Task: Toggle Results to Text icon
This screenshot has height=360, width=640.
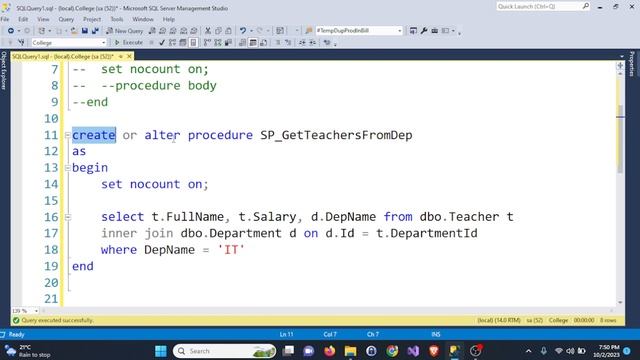Action: [242, 42]
